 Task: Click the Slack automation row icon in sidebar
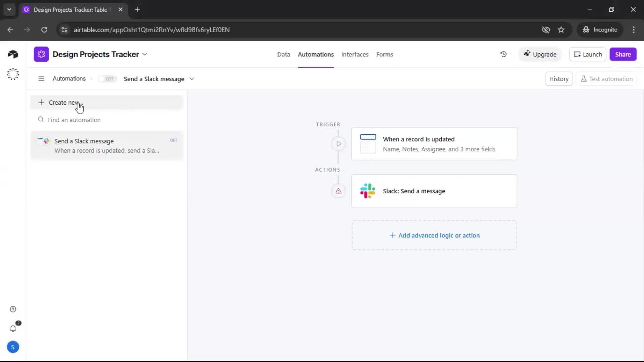point(44,141)
